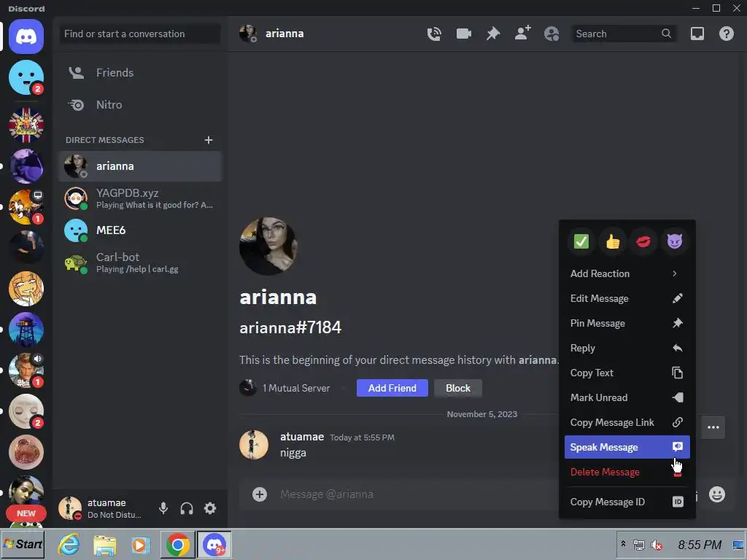The width and height of the screenshot is (747, 560).
Task: Open the MEE6 direct message
Action: tap(140, 230)
